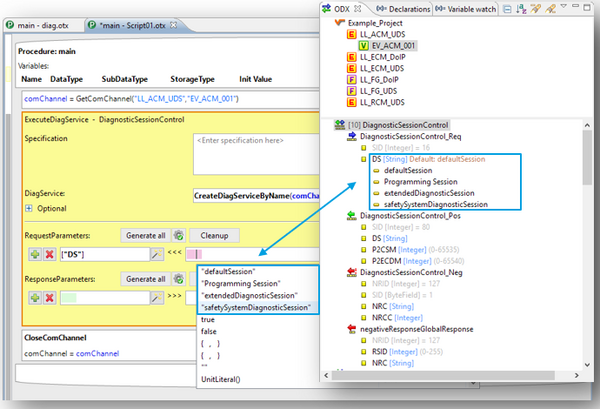
Task: Click the ODX tree scroll-up arrow
Action: (587, 125)
